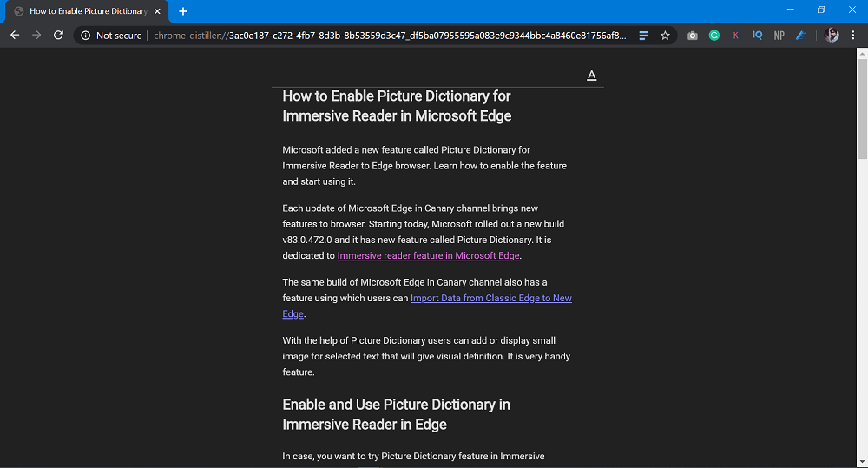Go back to the previous page
The width and height of the screenshot is (868, 468).
click(15, 36)
